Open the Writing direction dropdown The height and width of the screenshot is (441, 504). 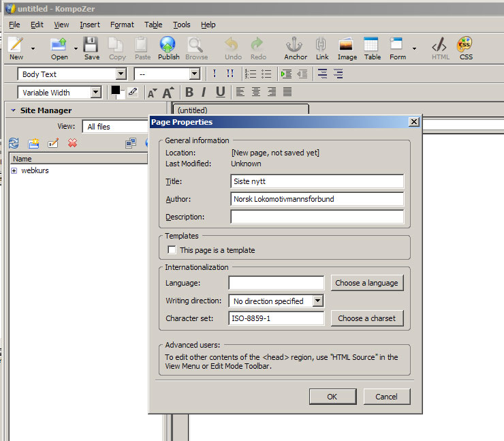(276, 301)
